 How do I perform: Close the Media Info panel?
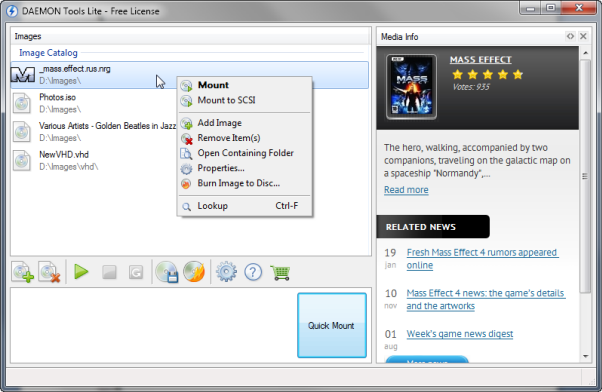tap(583, 36)
